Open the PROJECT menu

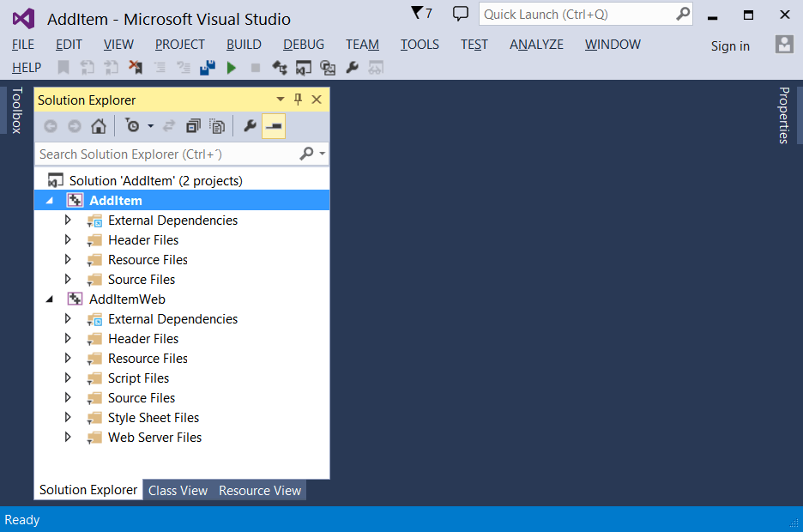pyautogui.click(x=180, y=45)
